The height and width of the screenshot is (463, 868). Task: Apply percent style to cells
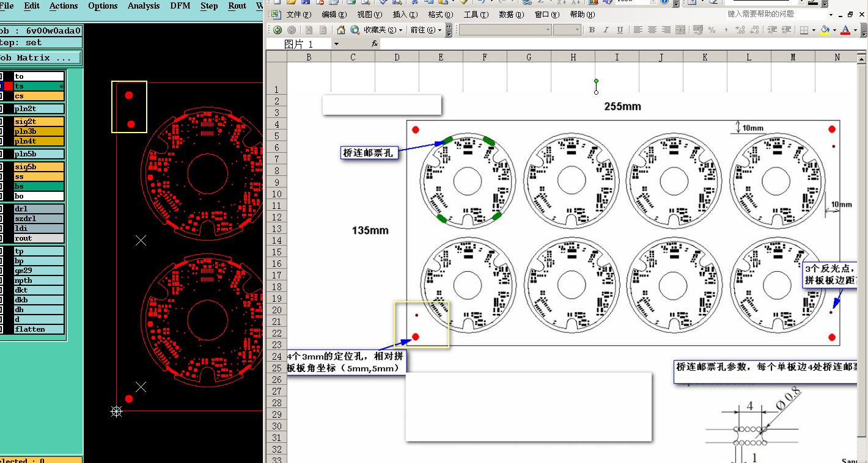[712, 29]
